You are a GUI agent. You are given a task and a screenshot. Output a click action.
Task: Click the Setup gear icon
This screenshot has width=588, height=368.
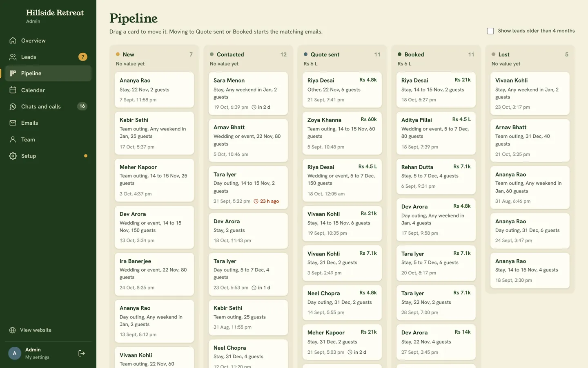pyautogui.click(x=13, y=156)
